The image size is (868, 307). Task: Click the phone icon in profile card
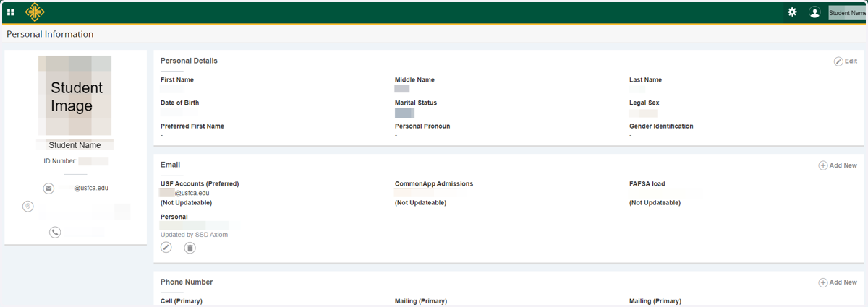55,232
